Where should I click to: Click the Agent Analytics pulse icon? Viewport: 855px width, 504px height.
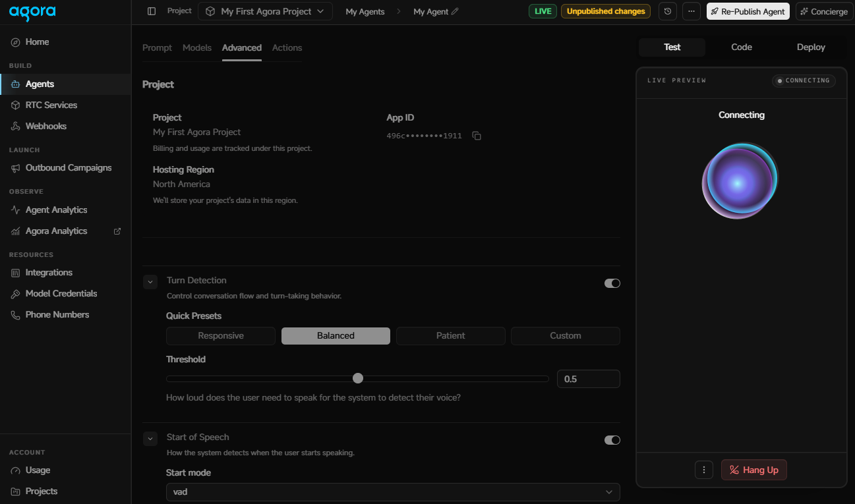(x=16, y=210)
